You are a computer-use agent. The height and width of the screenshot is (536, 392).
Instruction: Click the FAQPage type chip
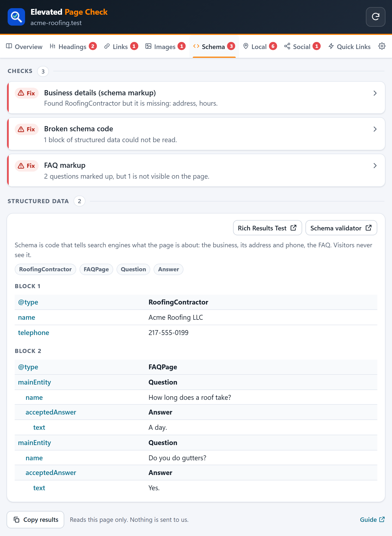[x=96, y=269]
